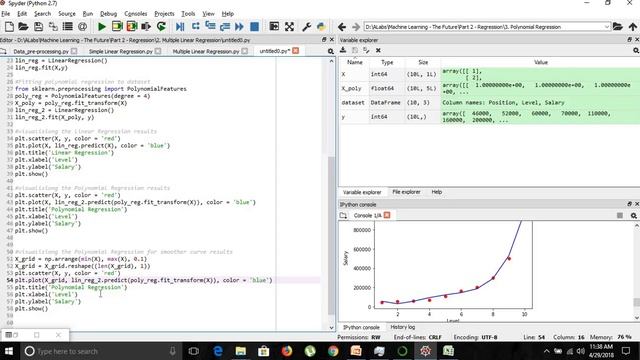Image resolution: width=640 pixels, height=360 pixels.
Task: Open file using the toolbar folder icon
Action: (x=23, y=27)
